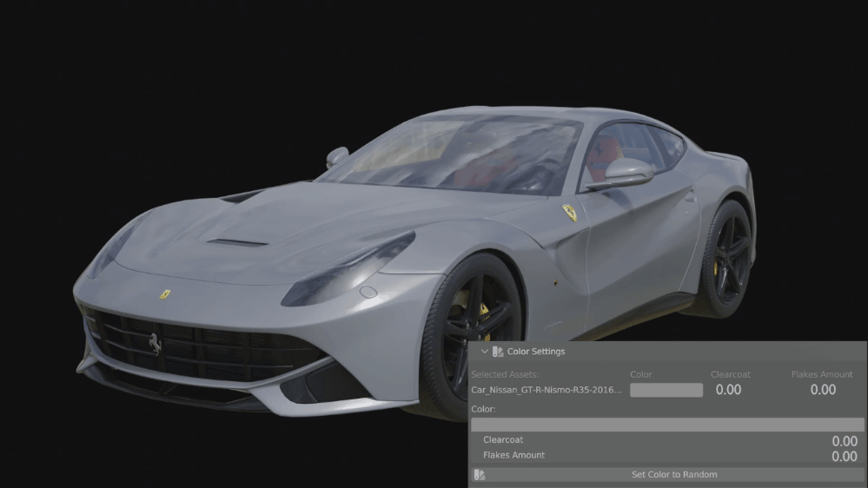Click the Set Color to Random button

[x=667, y=475]
